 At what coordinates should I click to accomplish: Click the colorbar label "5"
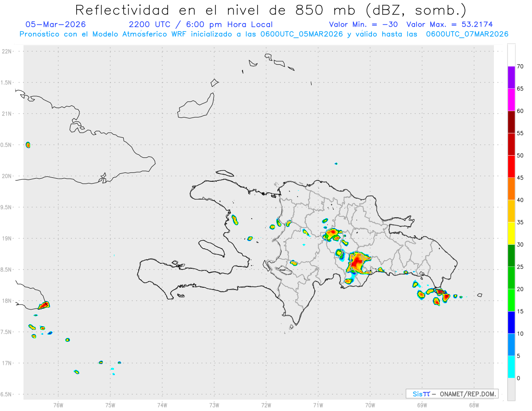pos(518,356)
